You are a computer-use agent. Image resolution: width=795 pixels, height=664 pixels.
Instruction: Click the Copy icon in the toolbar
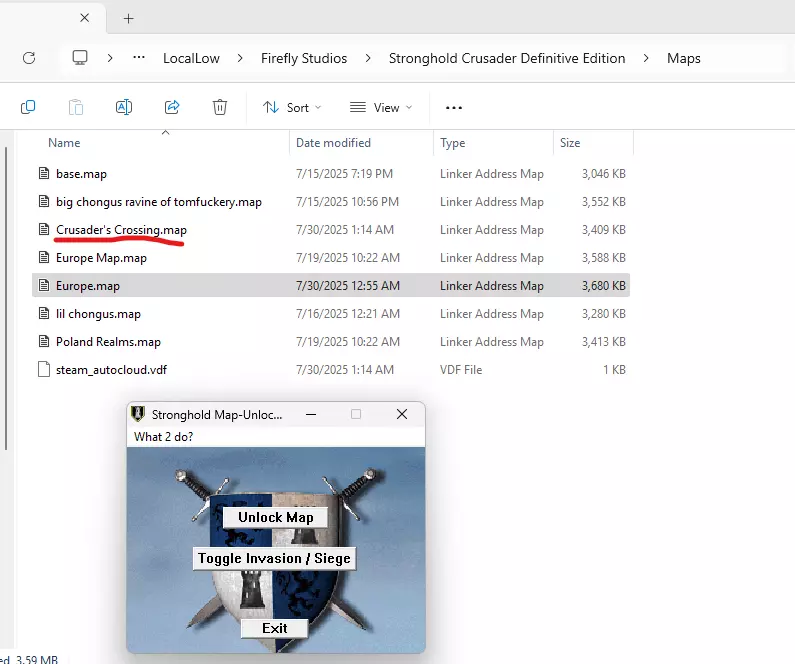pos(28,107)
